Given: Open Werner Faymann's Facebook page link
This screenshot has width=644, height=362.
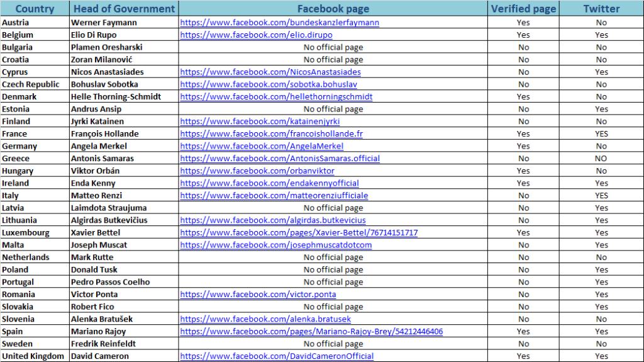Looking at the screenshot, I should (x=280, y=23).
